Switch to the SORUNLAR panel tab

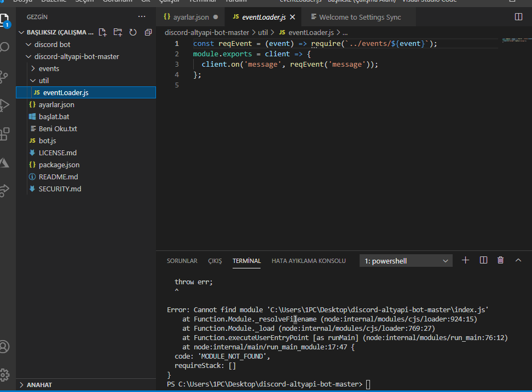(x=182, y=261)
